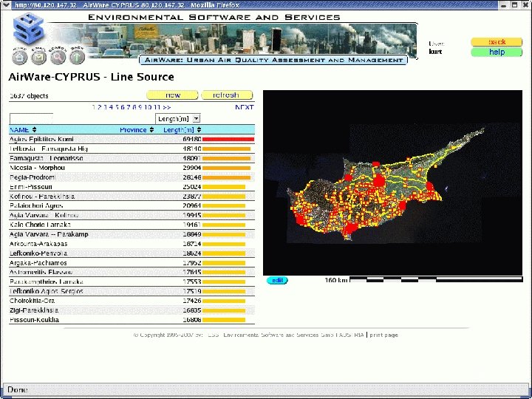This screenshot has height=399, width=532.
Task: Focus the name filter input field
Action: (x=31, y=119)
